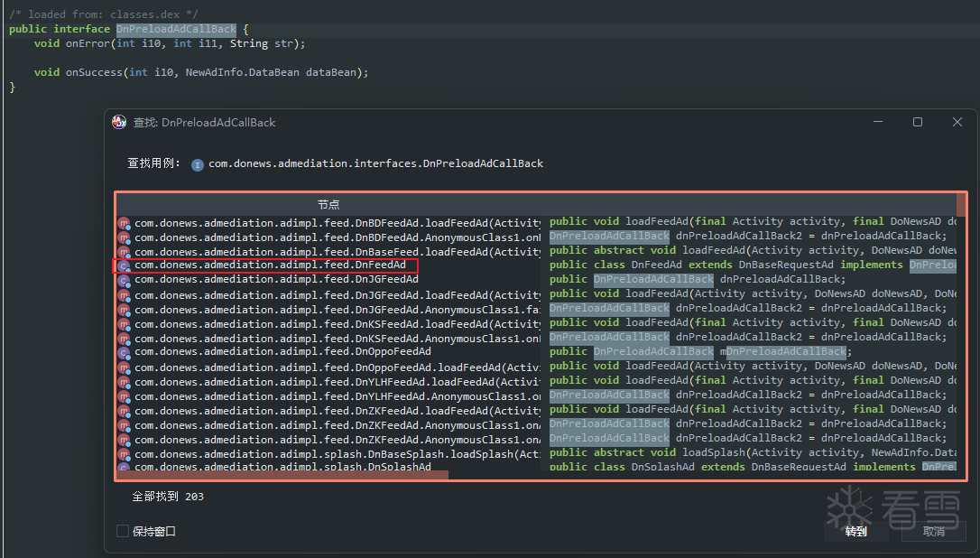980x558 pixels.
Task: Click the 节点 column header
Action: (328, 205)
